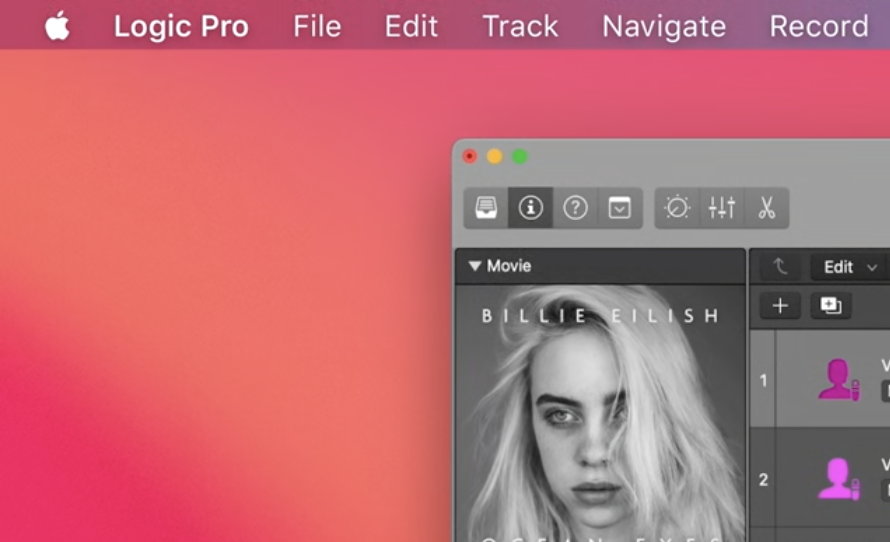Select track number 1
The width and height of the screenshot is (890, 542).
(x=763, y=380)
